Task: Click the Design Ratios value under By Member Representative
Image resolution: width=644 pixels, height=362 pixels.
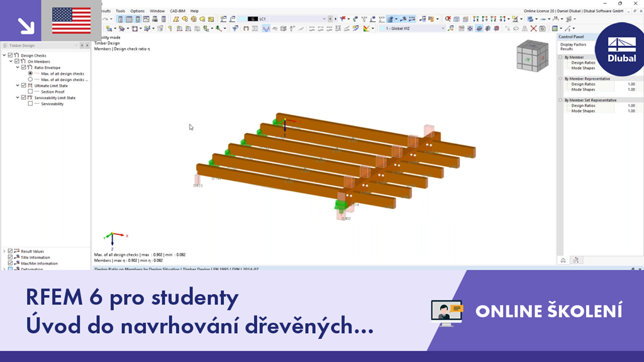Action: [x=631, y=84]
